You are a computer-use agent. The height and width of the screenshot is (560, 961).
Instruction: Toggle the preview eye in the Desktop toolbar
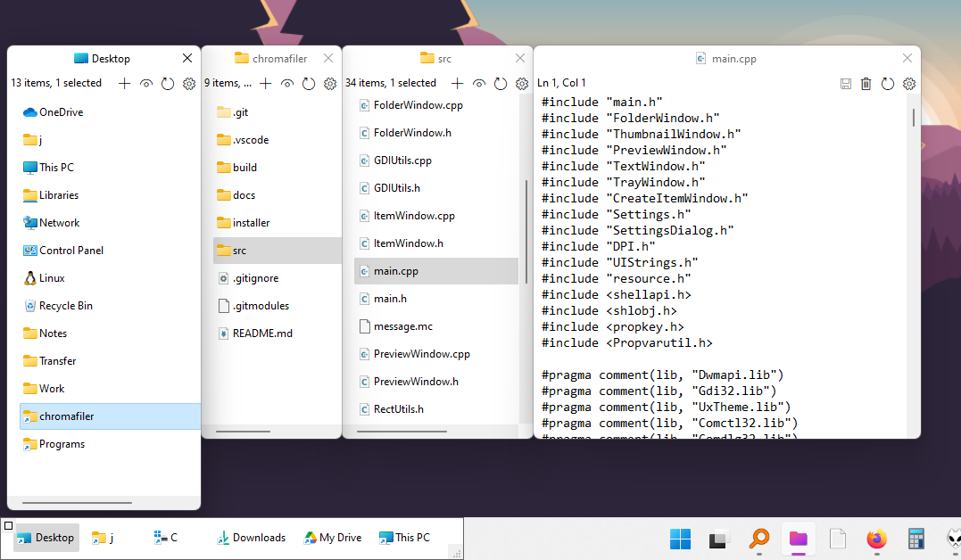click(145, 83)
